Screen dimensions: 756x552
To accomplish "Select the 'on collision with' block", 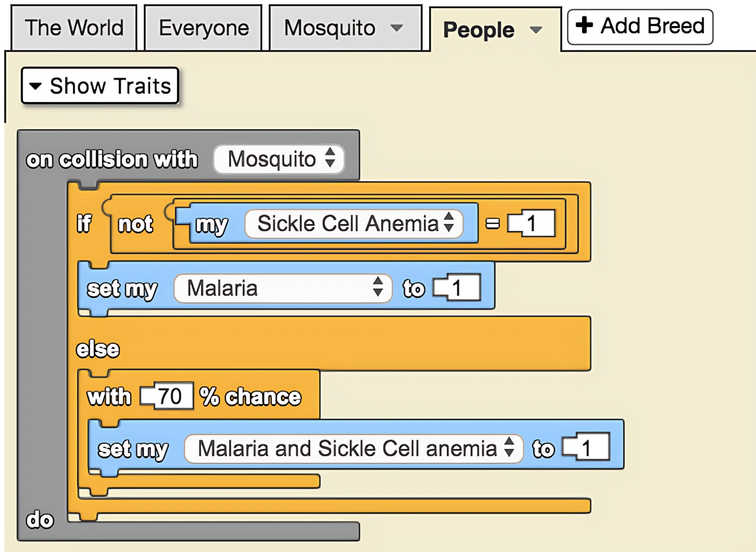I will (112, 159).
